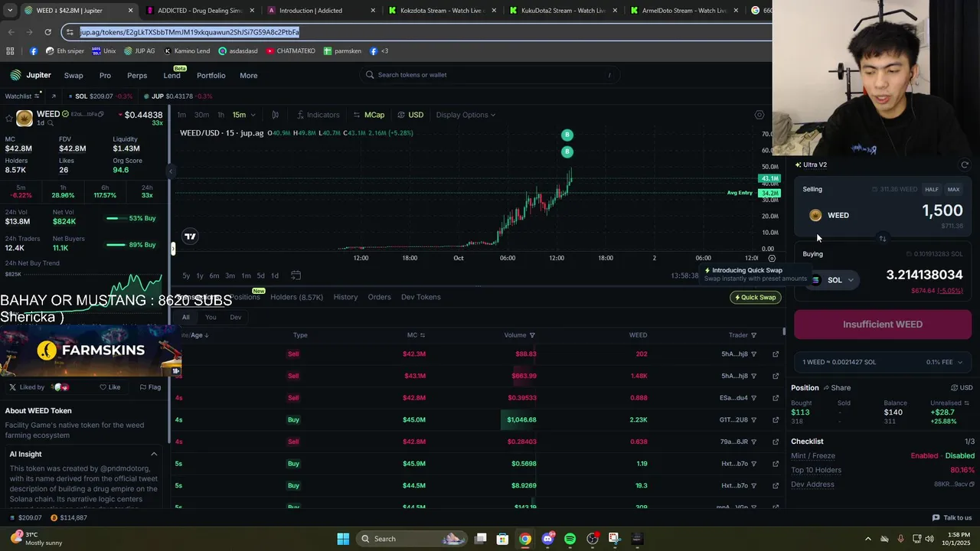Open chart candle style icon
This screenshot has width=980, height=551.
pos(275,115)
